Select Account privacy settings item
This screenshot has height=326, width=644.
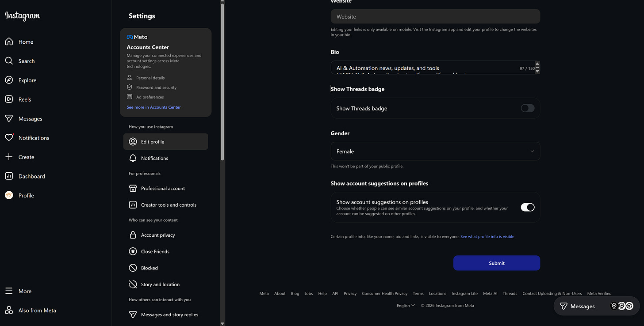[x=165, y=235]
